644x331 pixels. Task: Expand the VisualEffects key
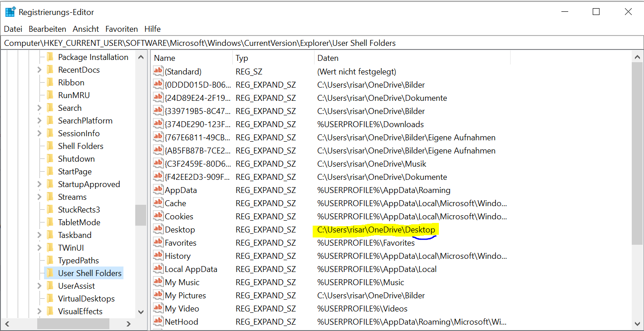point(39,311)
